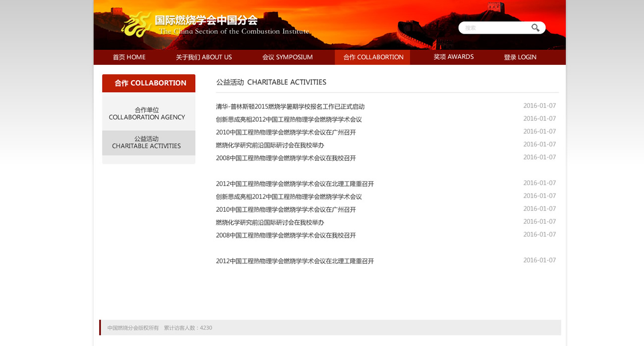Open the 关于我们 ABOUT US menu

[x=204, y=57]
